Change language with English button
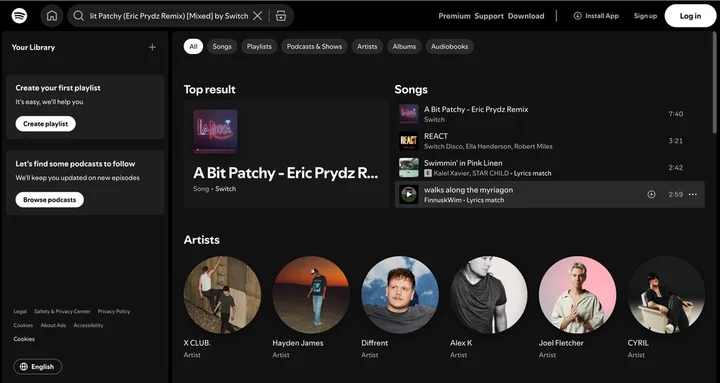The width and height of the screenshot is (720, 383). (x=38, y=366)
